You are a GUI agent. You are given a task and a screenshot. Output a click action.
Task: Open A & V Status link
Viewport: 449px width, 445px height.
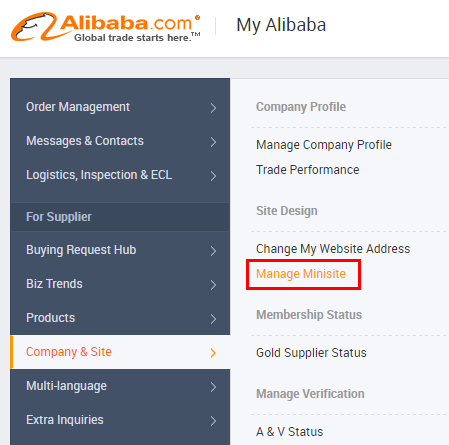click(289, 432)
